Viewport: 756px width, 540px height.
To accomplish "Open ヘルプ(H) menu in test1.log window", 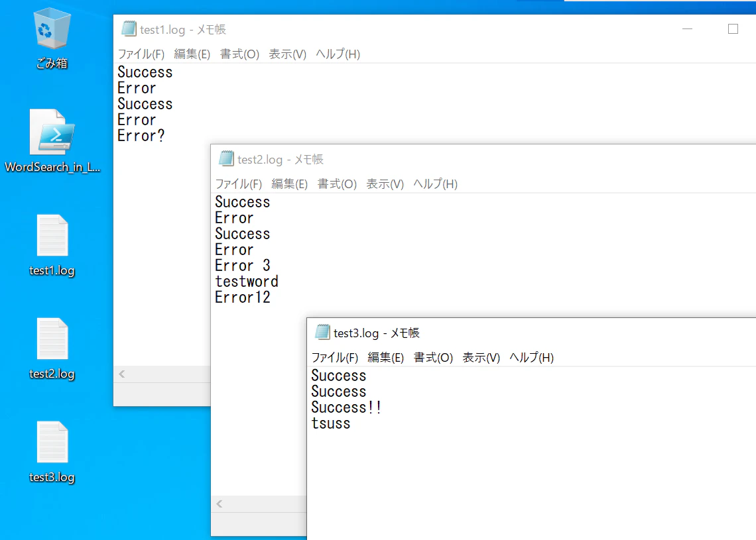I will (338, 54).
